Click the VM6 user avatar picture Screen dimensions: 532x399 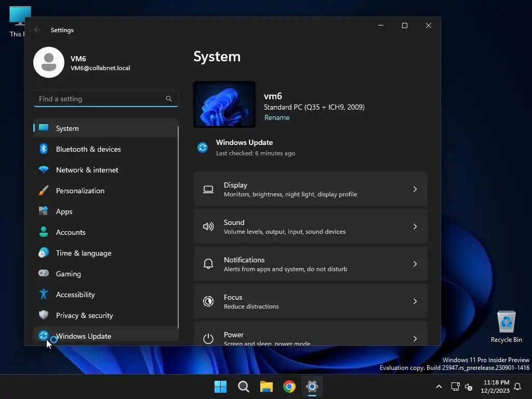click(49, 62)
